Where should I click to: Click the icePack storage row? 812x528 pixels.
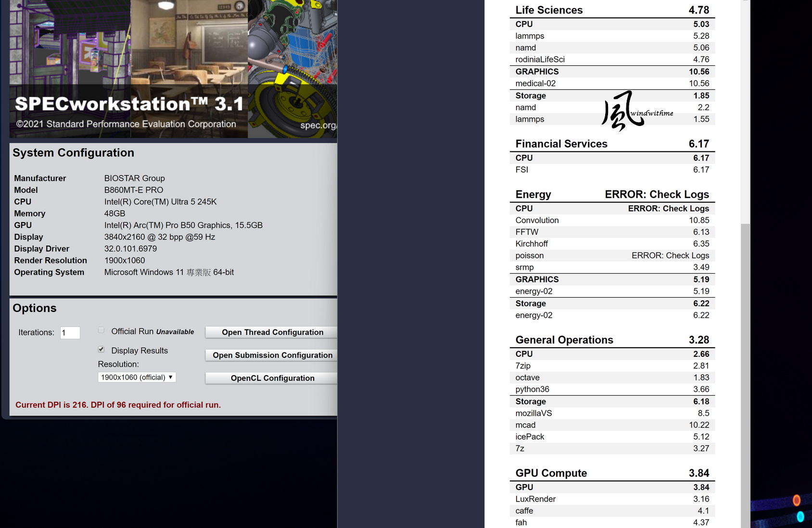[x=612, y=437]
